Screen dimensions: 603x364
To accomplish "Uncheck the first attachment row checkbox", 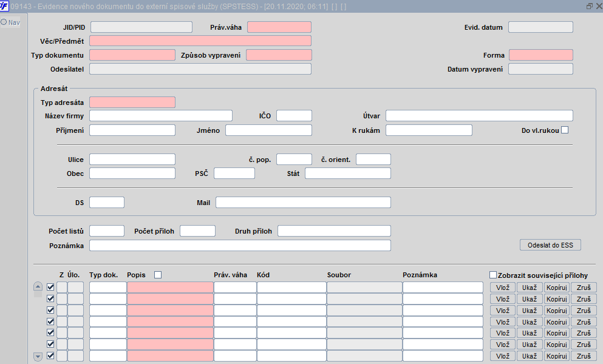I will 50,287.
